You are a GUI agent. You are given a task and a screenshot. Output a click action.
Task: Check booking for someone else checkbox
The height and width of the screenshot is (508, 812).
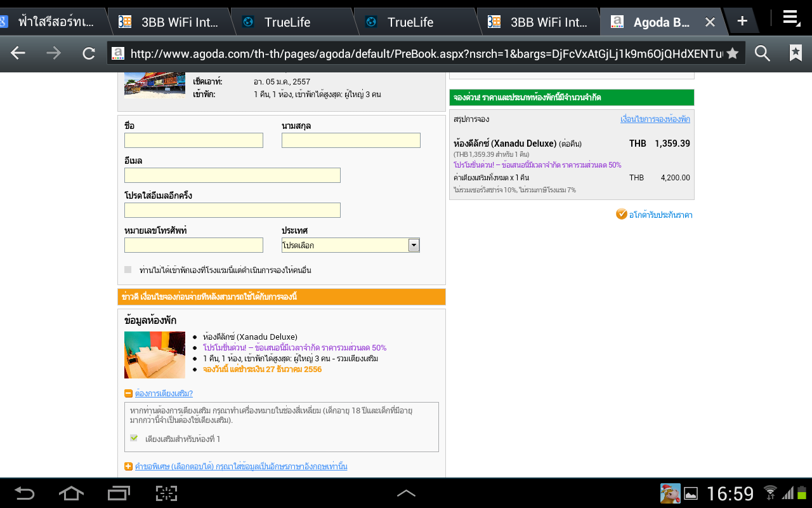point(128,270)
